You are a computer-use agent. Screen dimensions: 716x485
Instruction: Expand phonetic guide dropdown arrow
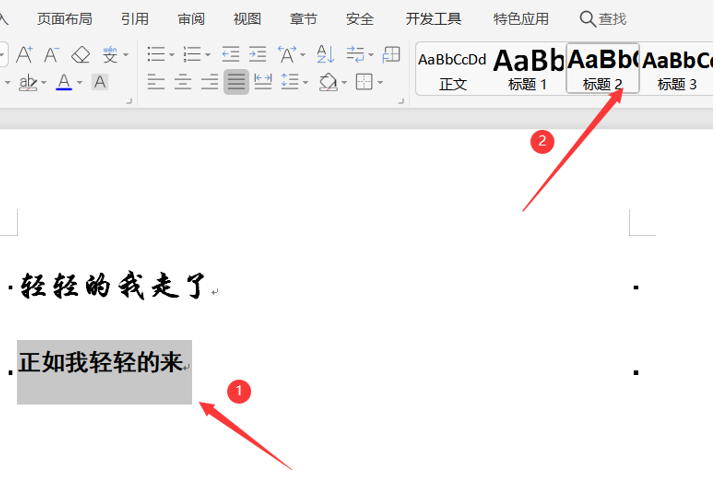click(126, 55)
